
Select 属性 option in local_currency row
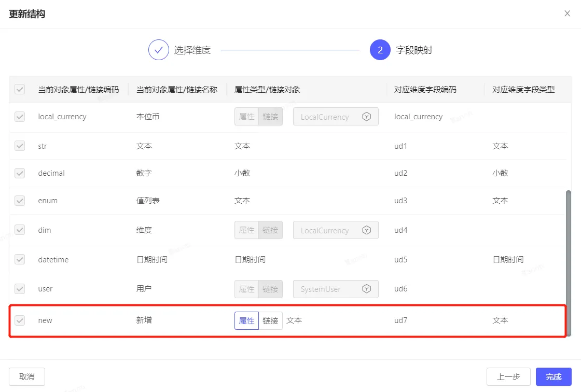point(247,117)
